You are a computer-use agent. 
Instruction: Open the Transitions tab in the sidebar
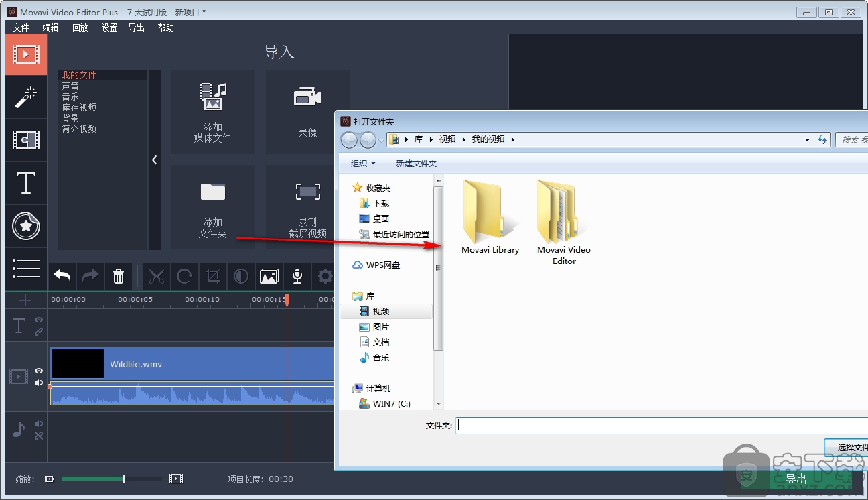(x=26, y=140)
